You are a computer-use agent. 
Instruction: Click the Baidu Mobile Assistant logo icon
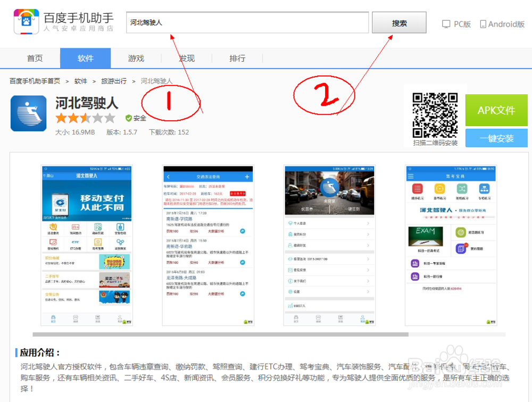(x=26, y=22)
